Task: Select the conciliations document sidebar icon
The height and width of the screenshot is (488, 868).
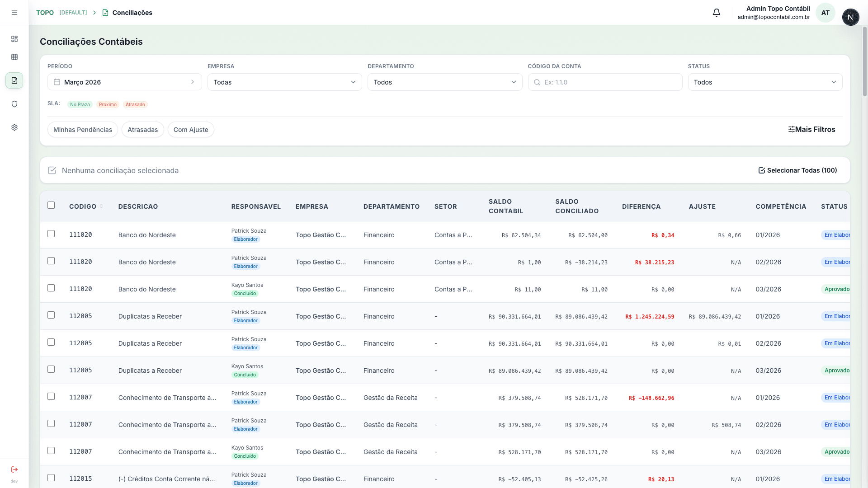Action: pos(14,80)
